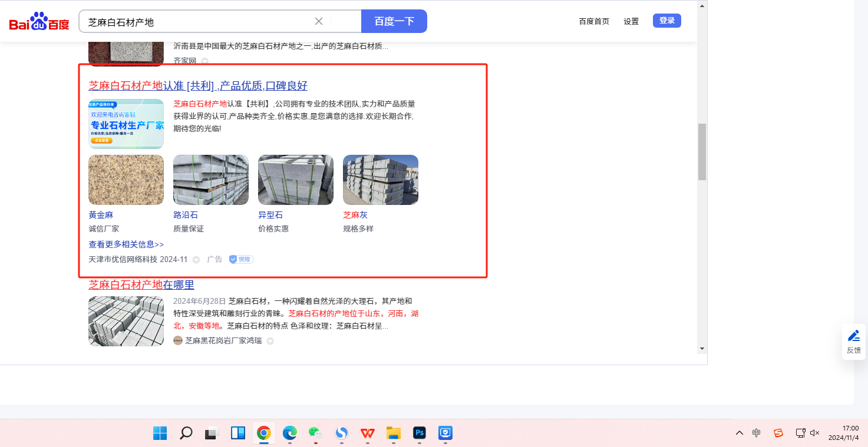Open the blue monitor app after Photoshop
The height and width of the screenshot is (447, 868).
(445, 433)
